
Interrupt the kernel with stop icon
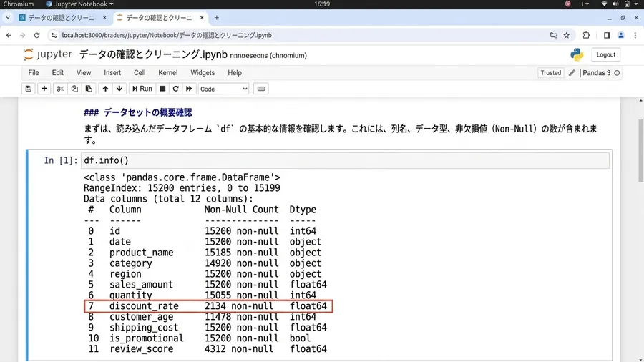[162, 89]
